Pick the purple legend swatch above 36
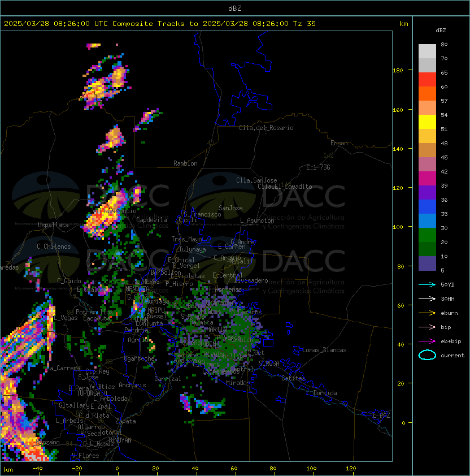The width and height of the screenshot is (470, 476). (427, 192)
